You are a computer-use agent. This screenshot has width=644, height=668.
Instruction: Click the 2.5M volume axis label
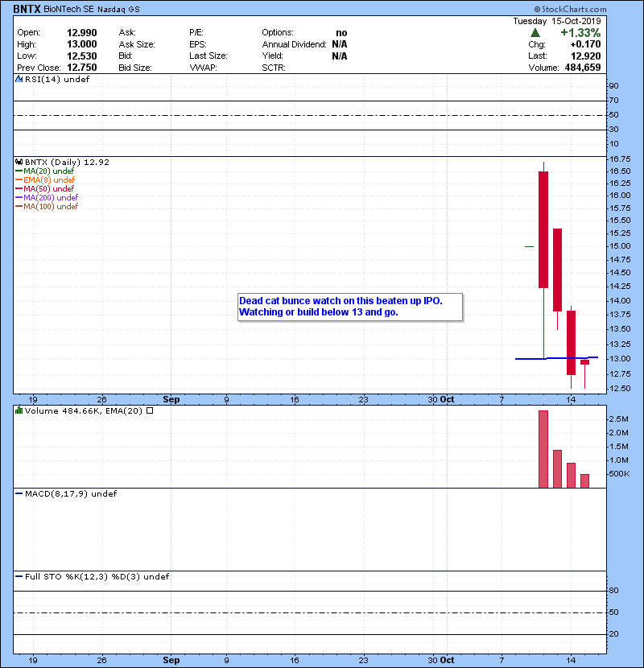point(619,419)
